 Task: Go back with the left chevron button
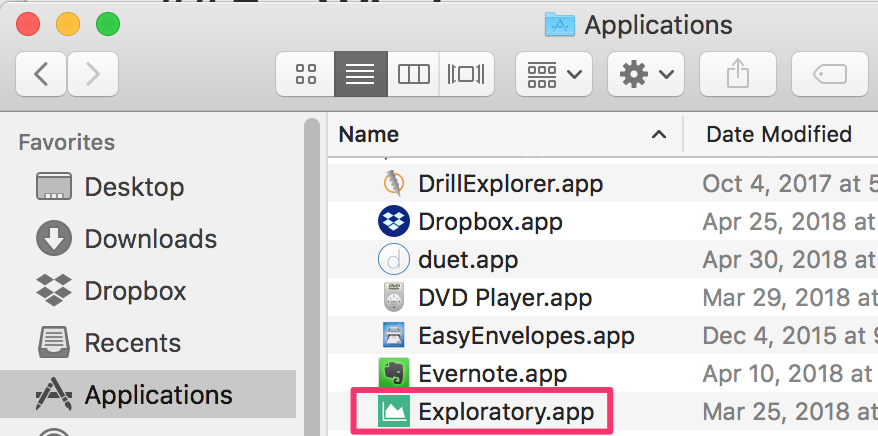click(x=41, y=74)
